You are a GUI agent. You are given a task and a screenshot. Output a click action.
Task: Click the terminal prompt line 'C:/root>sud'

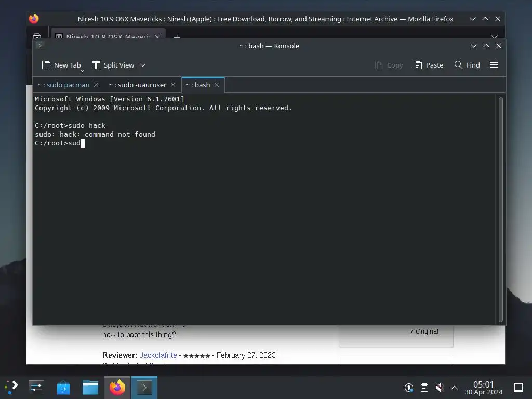click(60, 143)
